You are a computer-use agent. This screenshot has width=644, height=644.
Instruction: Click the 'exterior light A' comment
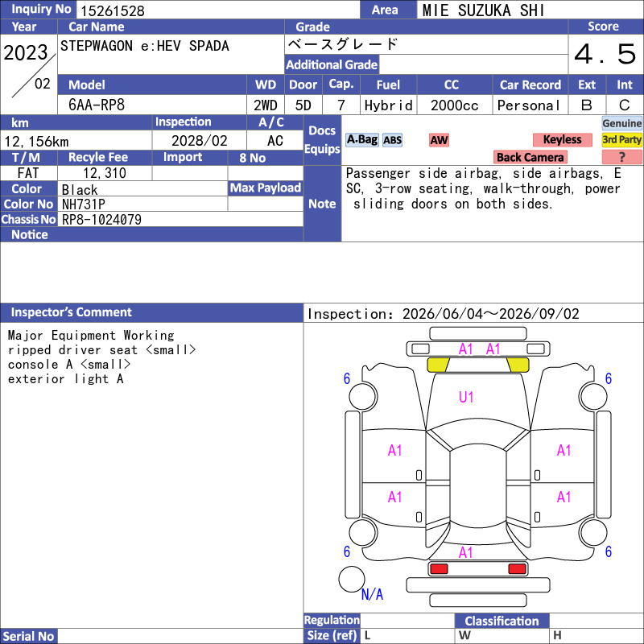[66, 378]
